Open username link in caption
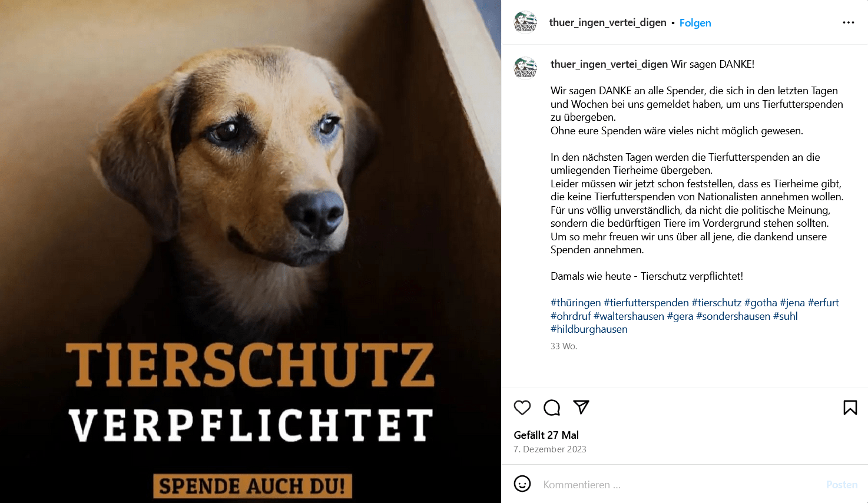This screenshot has height=503, width=868. (609, 64)
